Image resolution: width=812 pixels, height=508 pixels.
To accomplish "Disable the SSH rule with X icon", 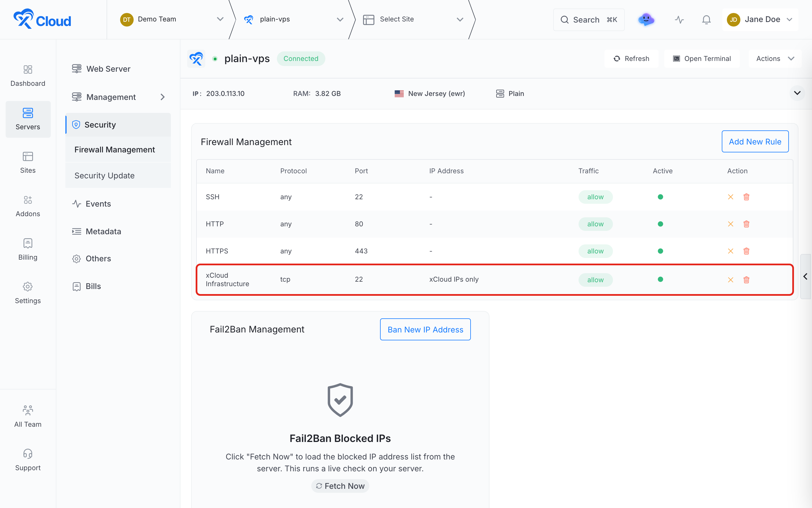I will click(x=731, y=197).
